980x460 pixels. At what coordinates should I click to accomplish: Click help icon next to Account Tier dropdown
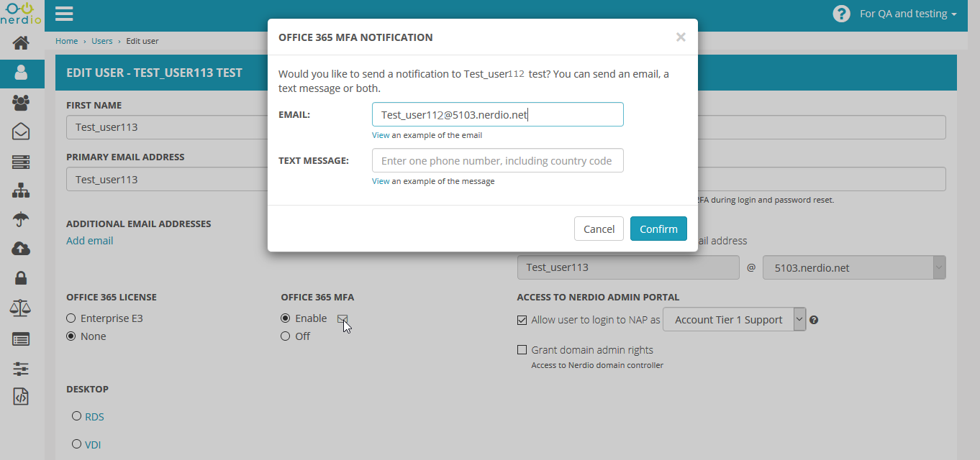[814, 320]
